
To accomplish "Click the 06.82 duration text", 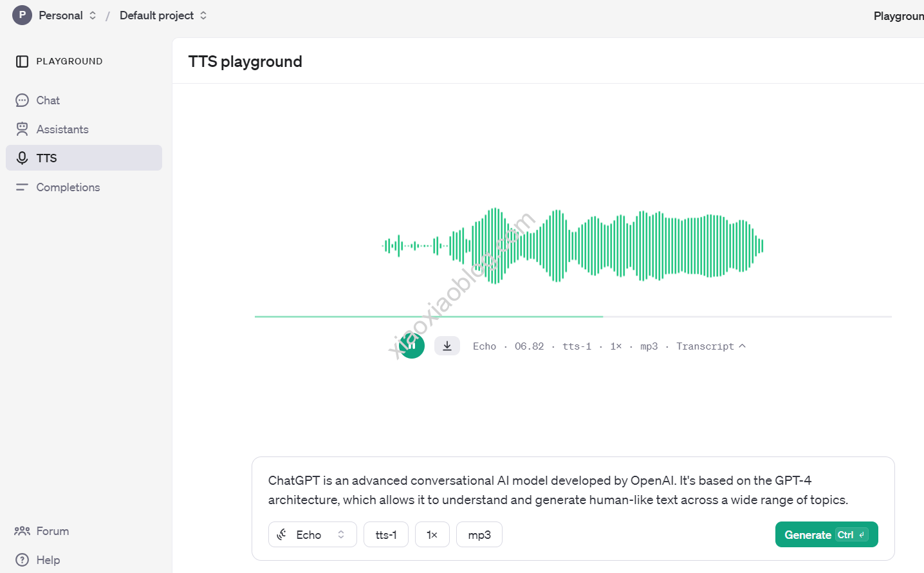I will [x=529, y=346].
